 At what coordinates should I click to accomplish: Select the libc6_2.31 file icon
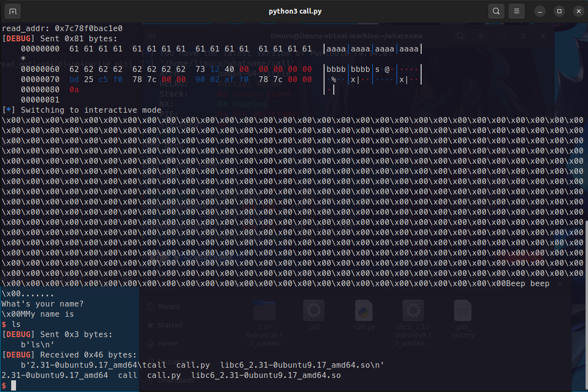tap(413, 310)
